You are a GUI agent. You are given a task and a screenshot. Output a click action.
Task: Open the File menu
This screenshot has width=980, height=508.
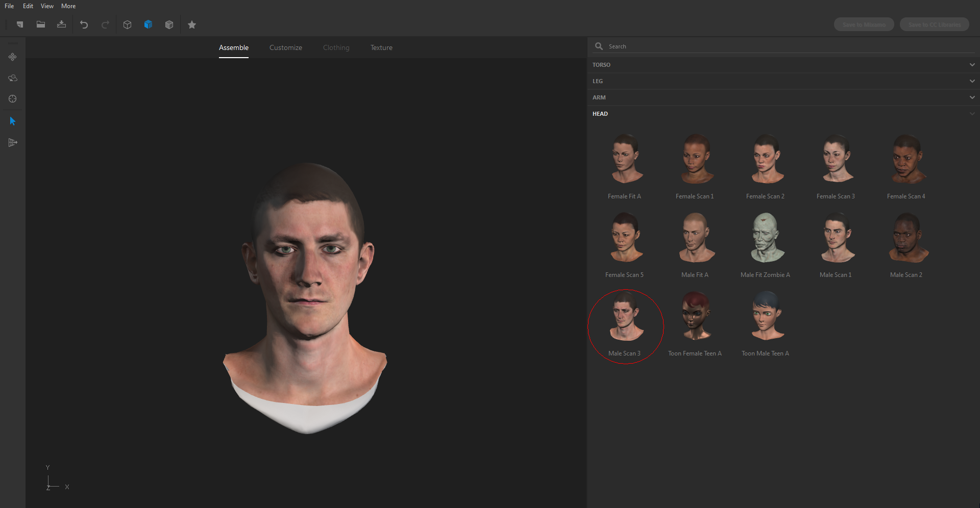[9, 6]
